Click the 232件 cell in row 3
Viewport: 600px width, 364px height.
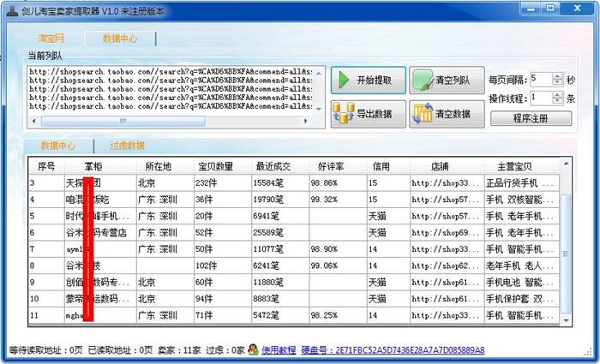coord(222,183)
